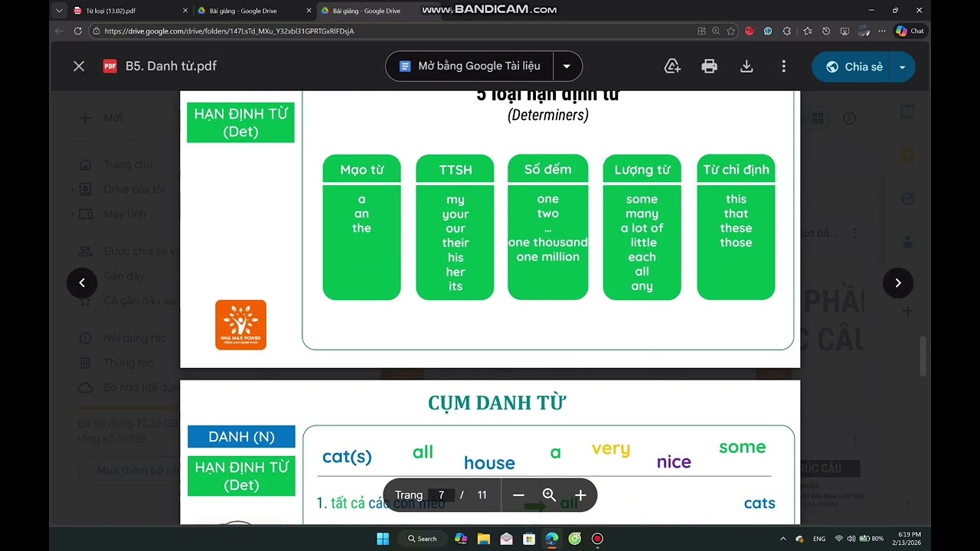The image size is (980, 551).
Task: Click the add shortcut to Drive icon
Action: coord(672,67)
